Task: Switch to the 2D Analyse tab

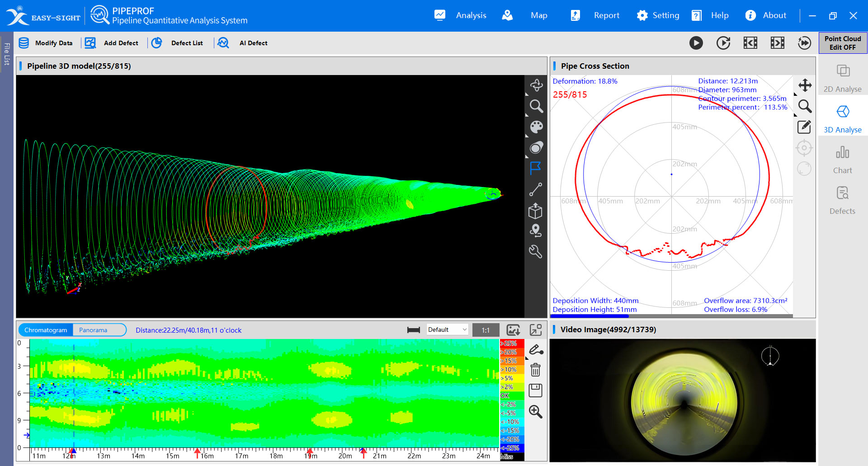Action: click(x=842, y=78)
